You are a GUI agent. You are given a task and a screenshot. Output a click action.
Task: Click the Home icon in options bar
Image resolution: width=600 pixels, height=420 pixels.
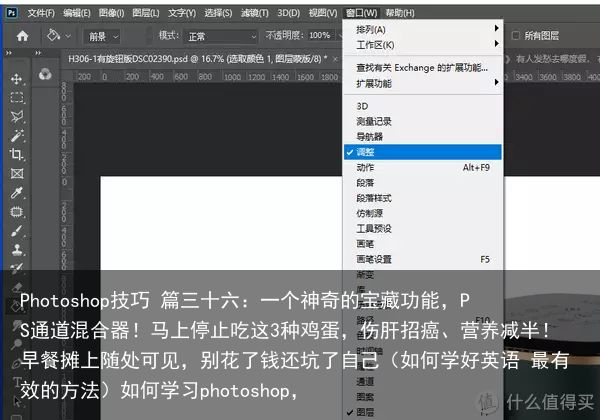pos(22,36)
